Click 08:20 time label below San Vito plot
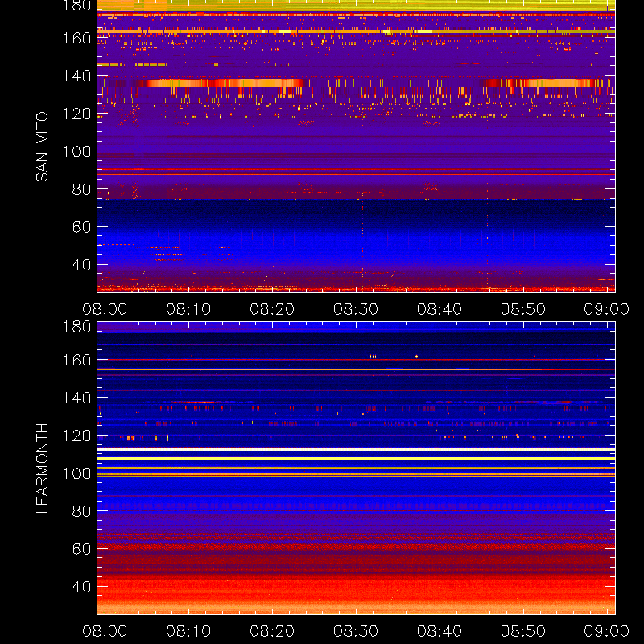 point(272,309)
